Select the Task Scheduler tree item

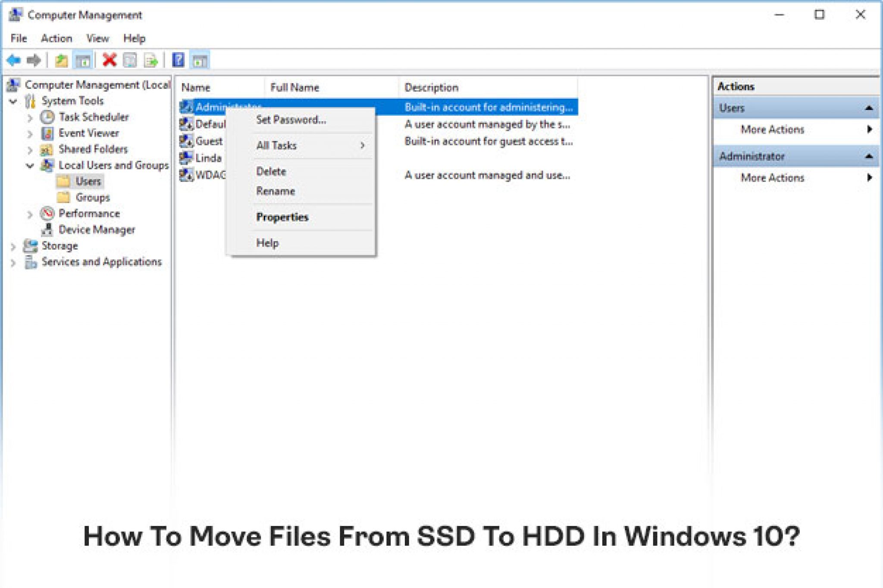(x=94, y=117)
